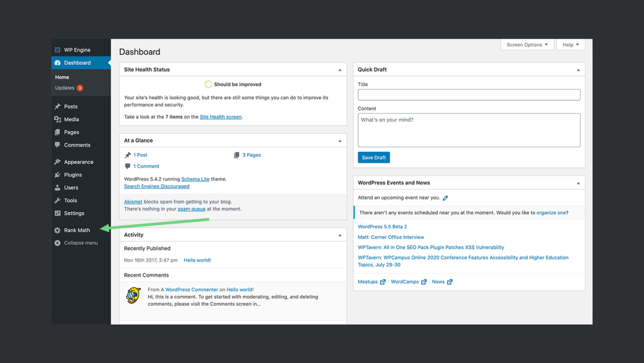Screen dimensions: 644x363
Task: Click the Users icon in the sidebar
Action: (57, 187)
